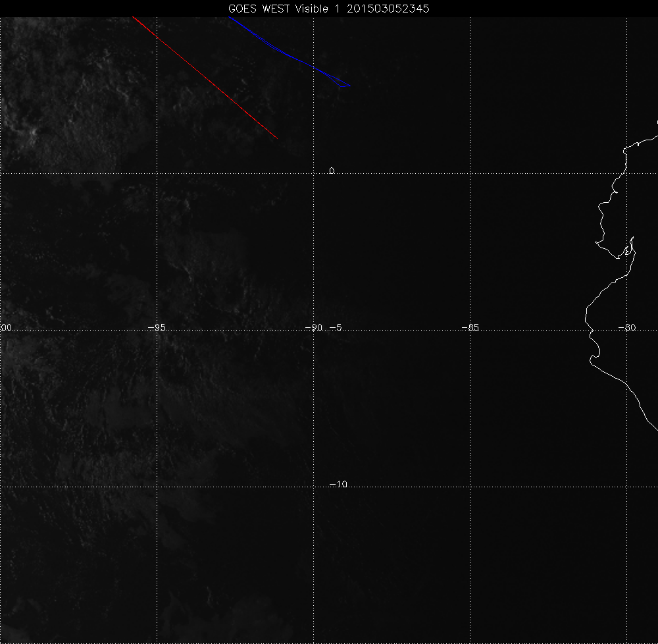658x644 pixels.
Task: Click the "-85" longitude label
Action: tap(470, 327)
